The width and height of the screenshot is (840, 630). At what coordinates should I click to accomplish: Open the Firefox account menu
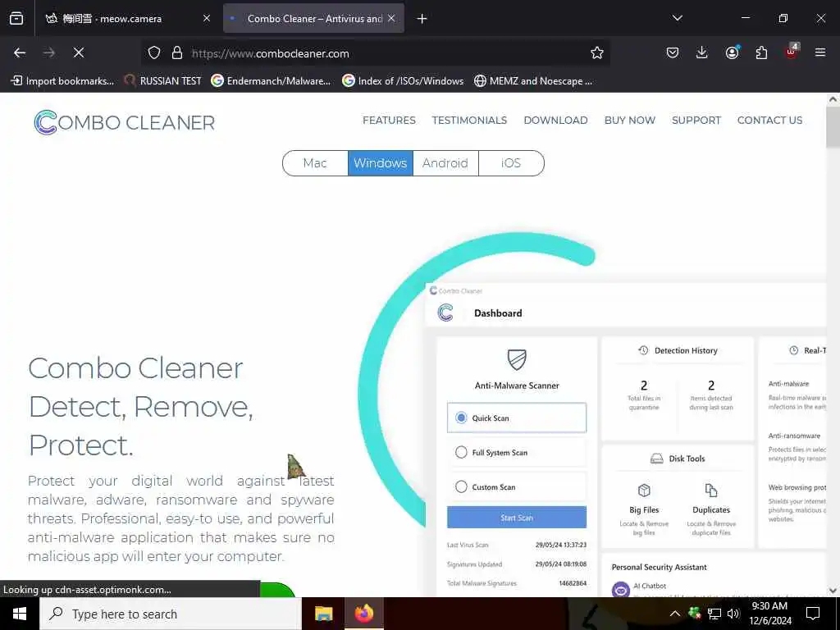point(732,52)
